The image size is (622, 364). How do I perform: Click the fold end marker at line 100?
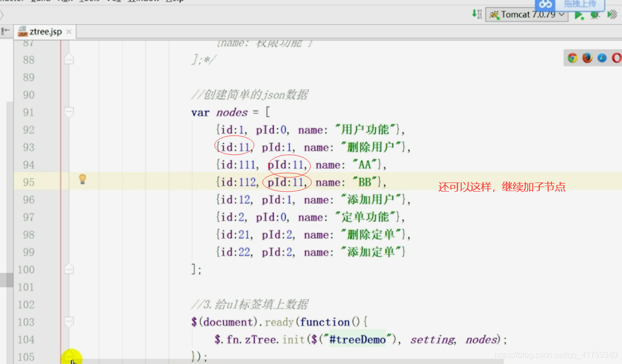pos(69,269)
